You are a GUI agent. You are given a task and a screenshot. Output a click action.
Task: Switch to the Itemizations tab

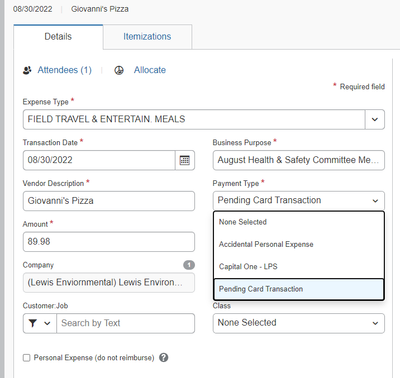(147, 37)
